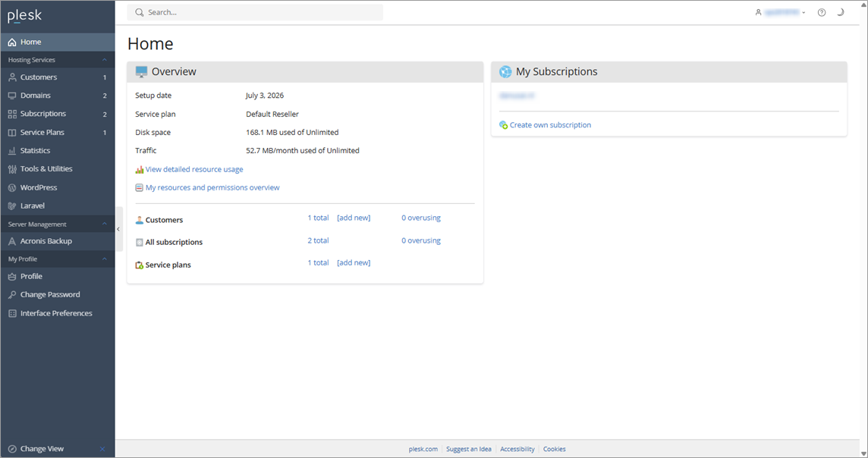This screenshot has width=868, height=458.
Task: Click Suggest an Idea footer link
Action: point(469,449)
